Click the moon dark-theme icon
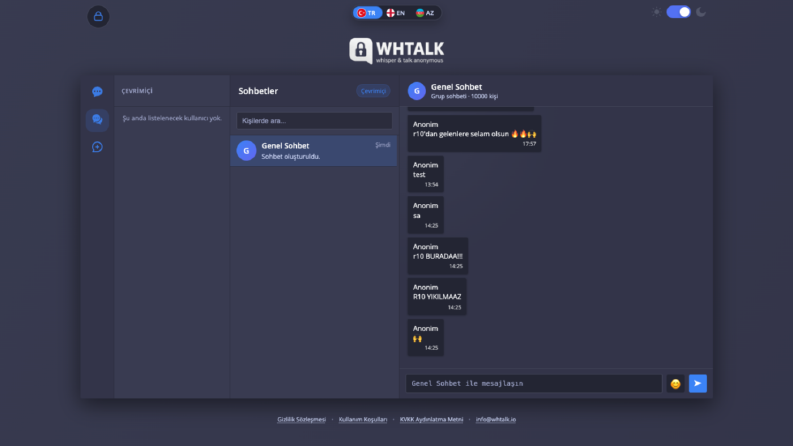This screenshot has height=446, width=793. coord(701,12)
